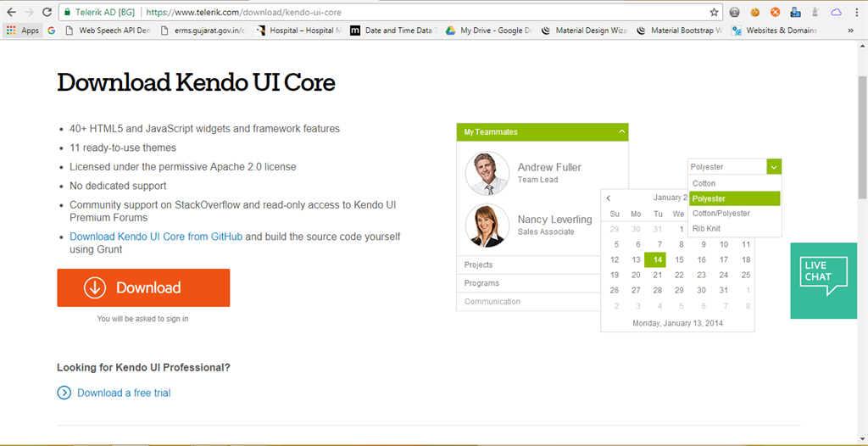868x446 pixels.
Task: Click the Polyester dropdown text field
Action: tap(727, 167)
